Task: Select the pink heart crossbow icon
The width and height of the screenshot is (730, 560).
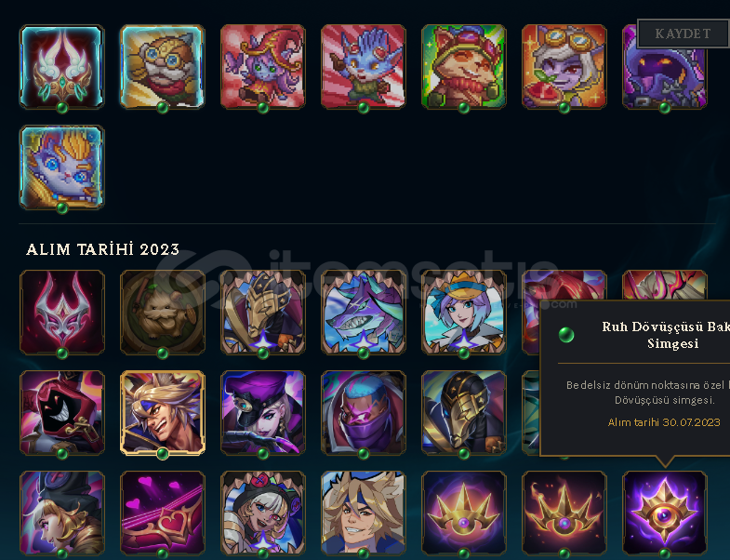Action: 162,513
